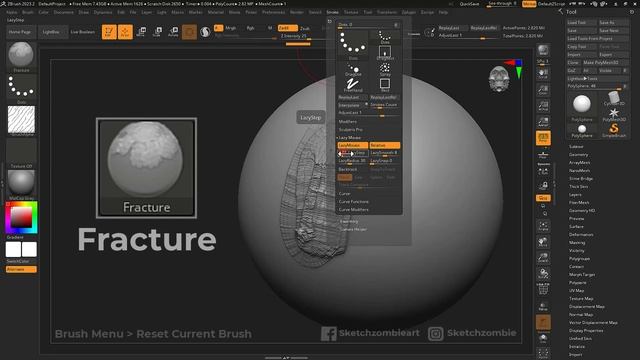Expand the Curve section

tap(345, 193)
